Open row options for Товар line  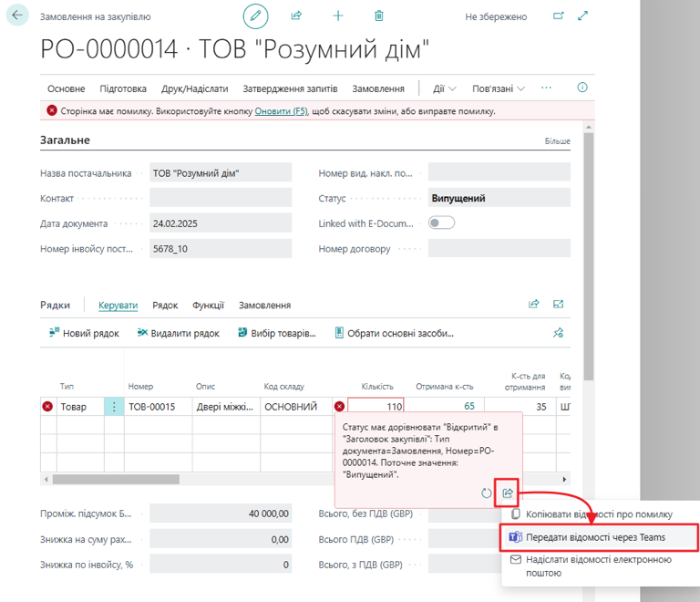114,407
